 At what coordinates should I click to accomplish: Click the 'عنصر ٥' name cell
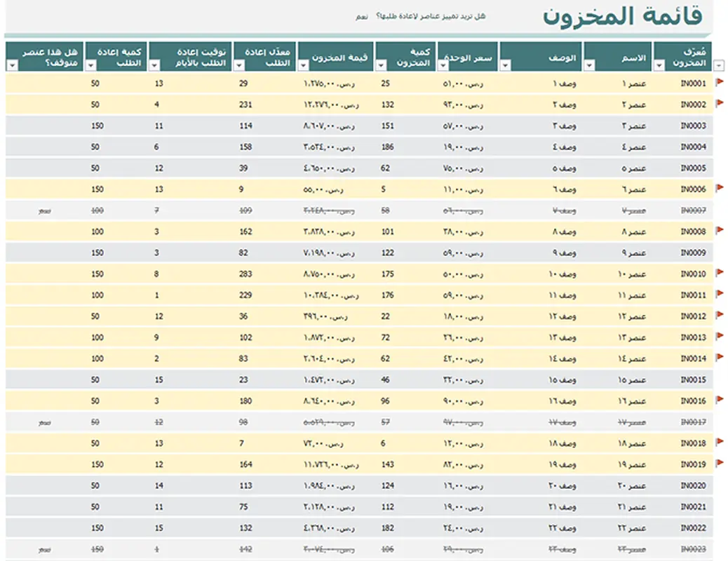[x=634, y=168]
